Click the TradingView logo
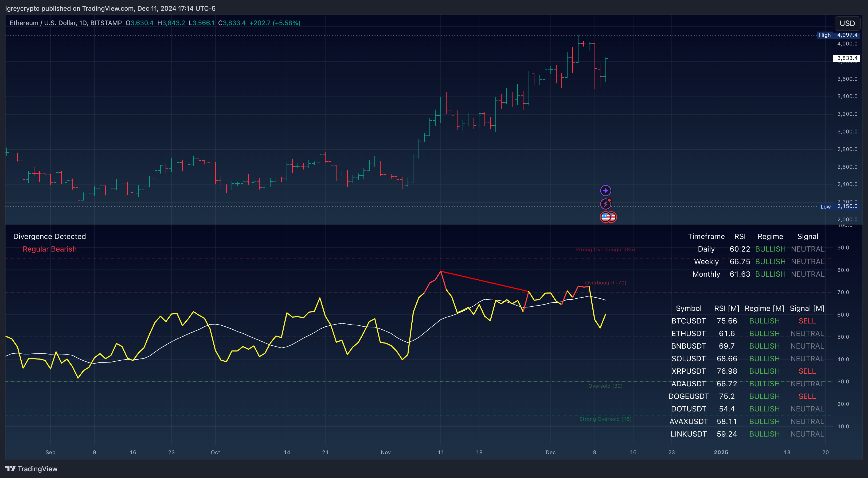 click(31, 469)
